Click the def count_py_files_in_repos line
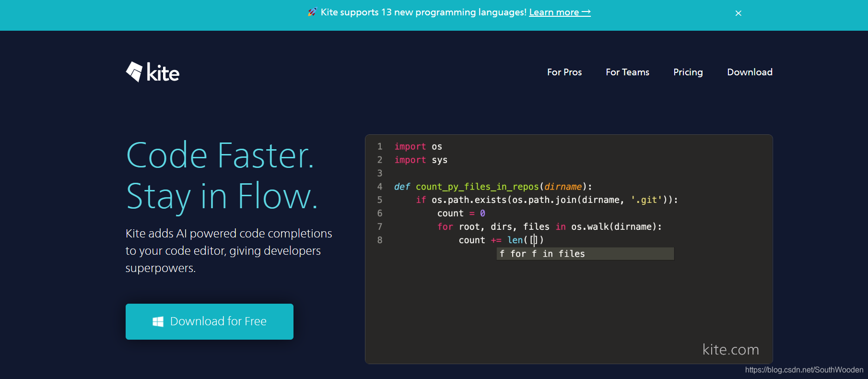This screenshot has width=868, height=379. [x=493, y=187]
